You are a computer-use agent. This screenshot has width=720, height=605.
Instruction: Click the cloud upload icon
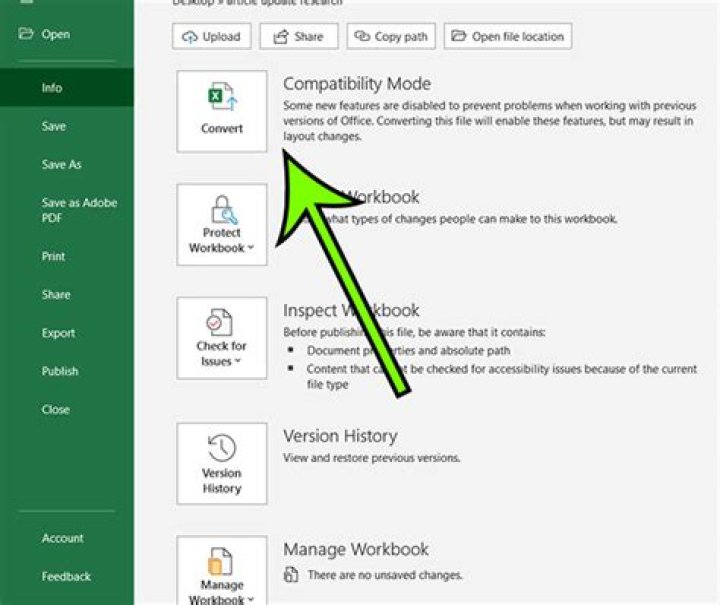(x=190, y=37)
